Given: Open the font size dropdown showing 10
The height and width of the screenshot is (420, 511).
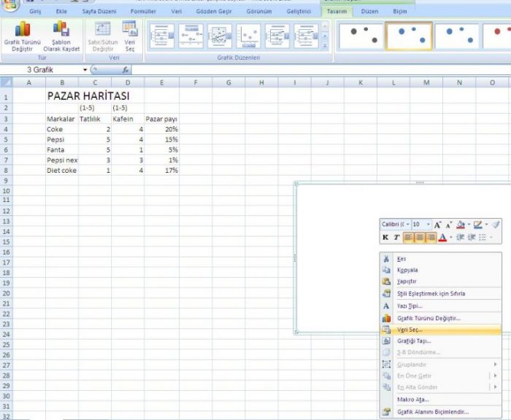Looking at the screenshot, I should pyautogui.click(x=429, y=225).
